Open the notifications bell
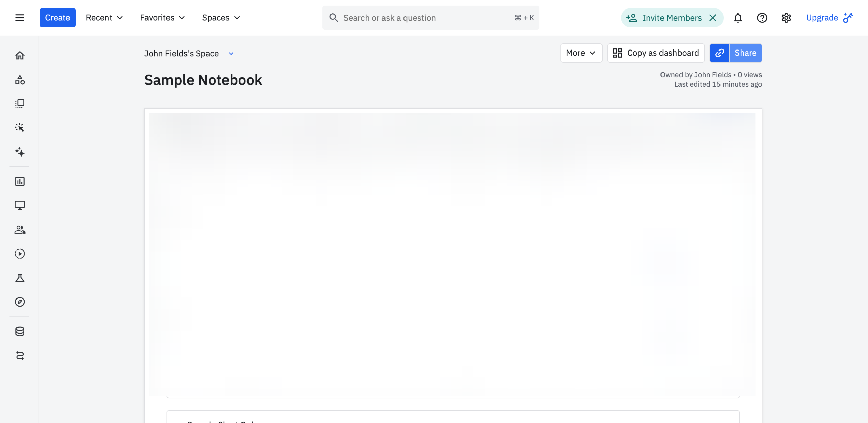Screen dimensions: 868x423 point(738,18)
